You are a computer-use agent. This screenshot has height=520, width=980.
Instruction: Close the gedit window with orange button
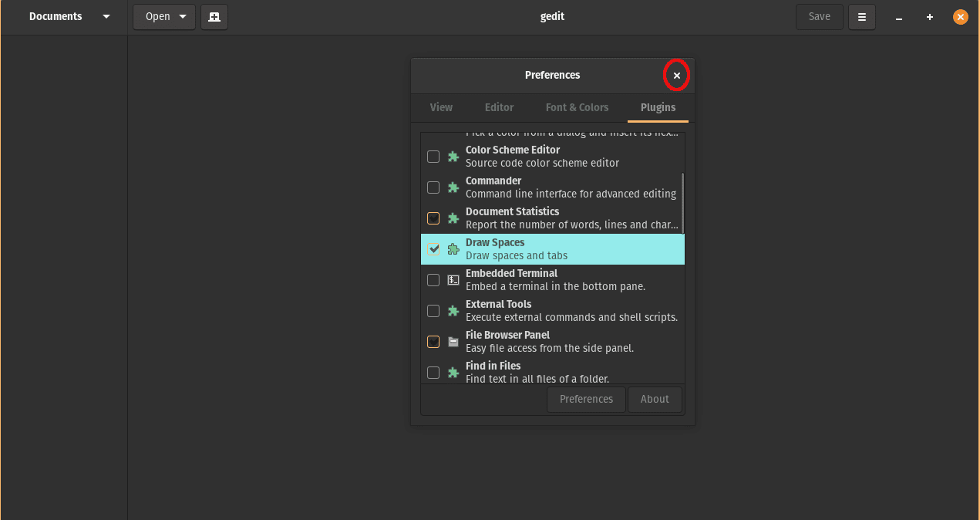(960, 17)
